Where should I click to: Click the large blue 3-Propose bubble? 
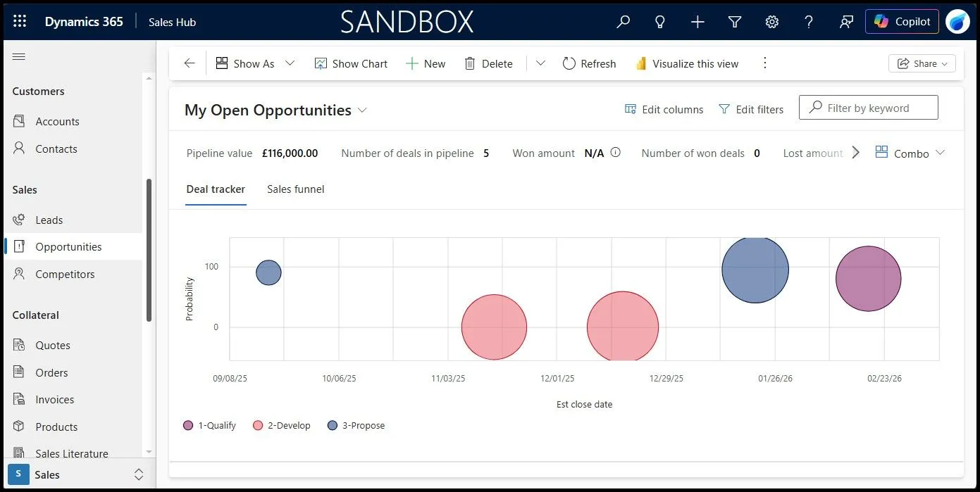coord(755,270)
